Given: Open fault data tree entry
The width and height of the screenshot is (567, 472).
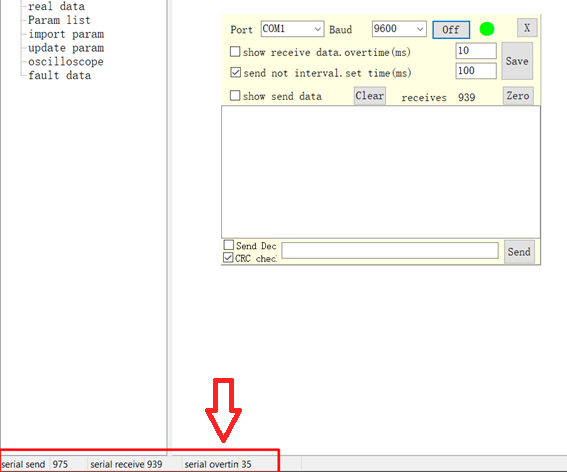Looking at the screenshot, I should (60, 75).
